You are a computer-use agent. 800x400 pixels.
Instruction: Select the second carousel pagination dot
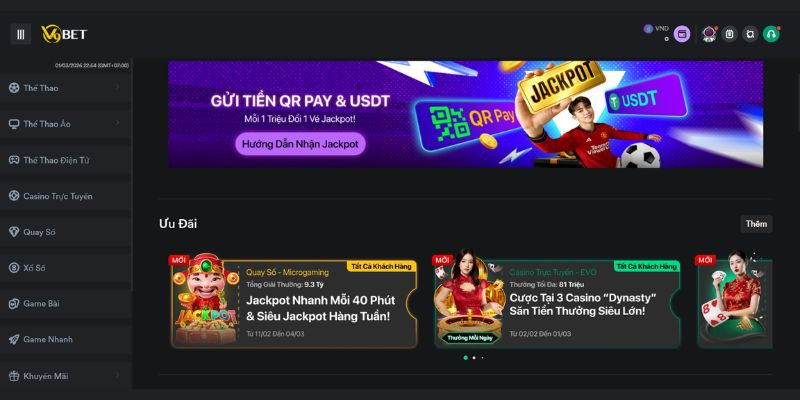pyautogui.click(x=474, y=358)
